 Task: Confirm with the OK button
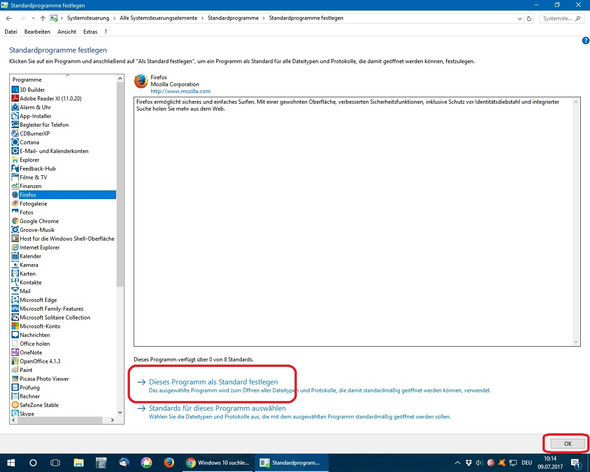coord(567,443)
